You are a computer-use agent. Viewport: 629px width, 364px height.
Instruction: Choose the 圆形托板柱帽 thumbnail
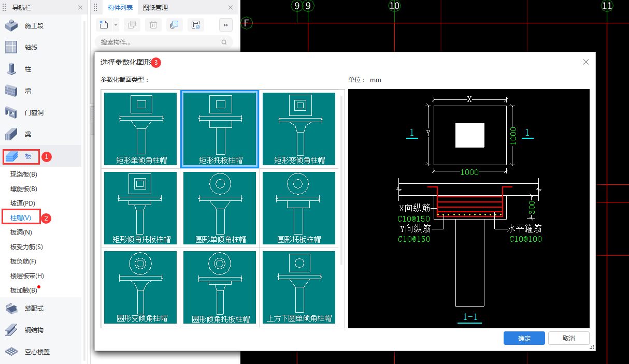(299, 208)
